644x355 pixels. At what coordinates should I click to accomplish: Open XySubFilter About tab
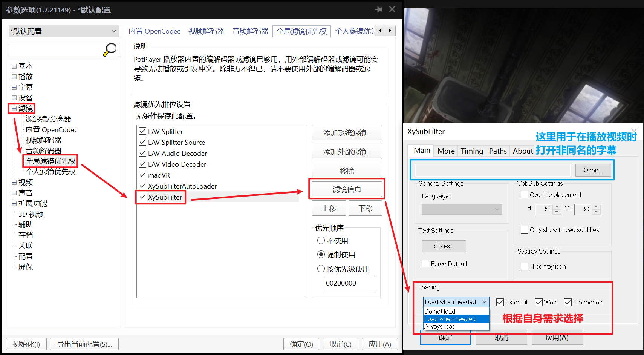pos(523,151)
